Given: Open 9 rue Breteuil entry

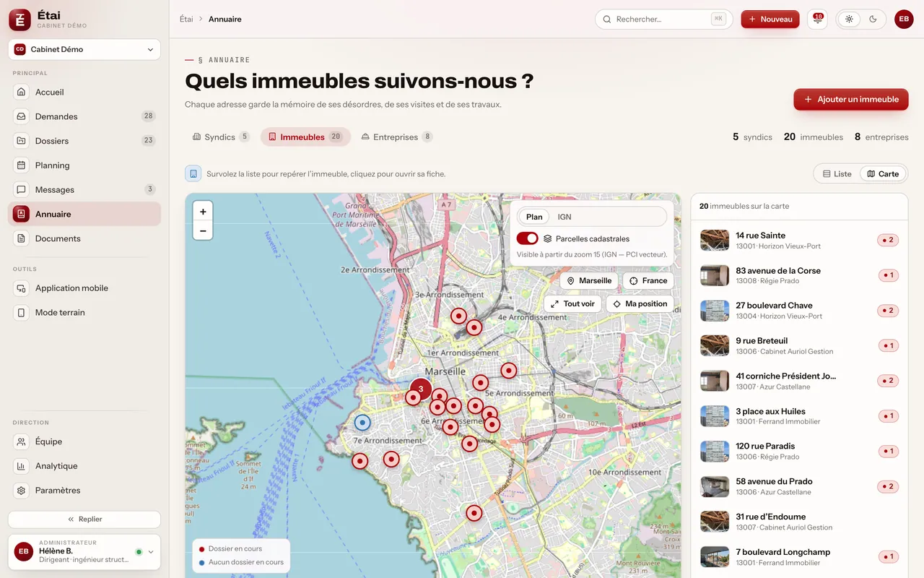Looking at the screenshot, I should pyautogui.click(x=799, y=346).
